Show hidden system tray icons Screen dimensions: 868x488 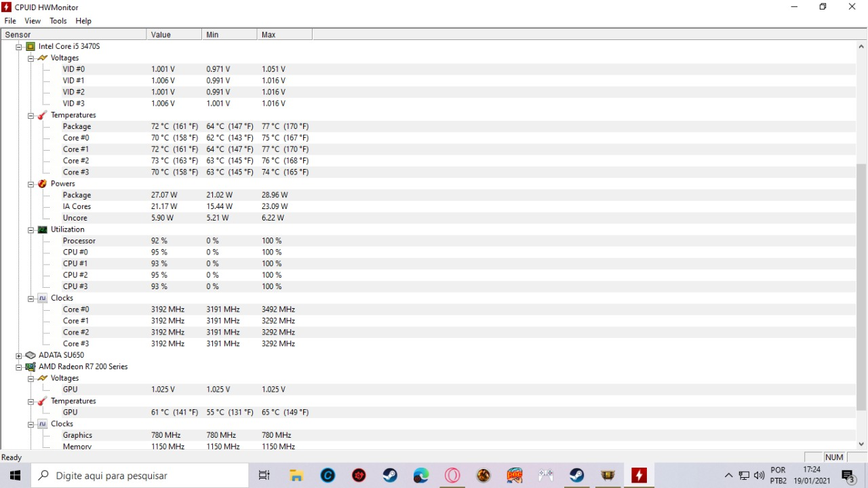(728, 476)
